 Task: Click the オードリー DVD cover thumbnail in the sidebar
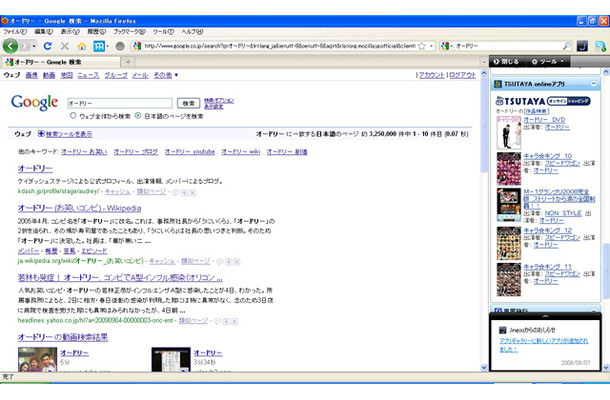click(x=508, y=133)
